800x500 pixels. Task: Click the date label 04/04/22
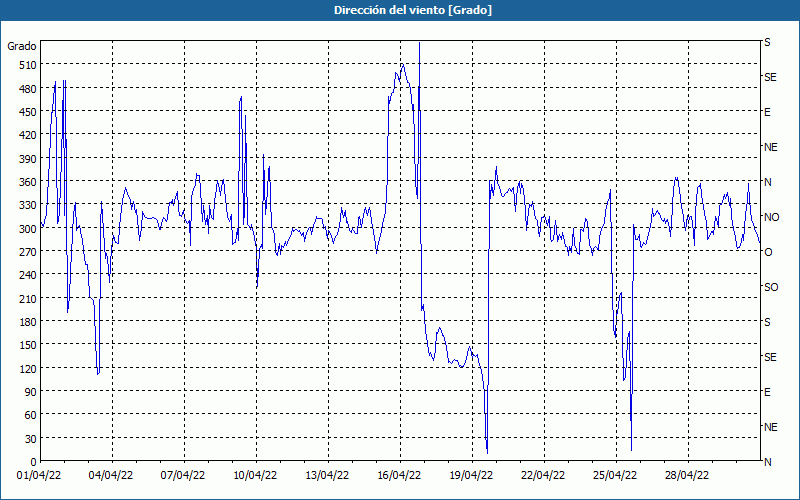pyautogui.click(x=111, y=476)
